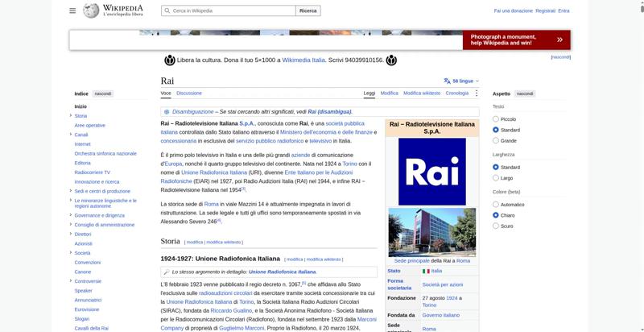Click the double-arrow icon on monument banner

(x=559, y=39)
